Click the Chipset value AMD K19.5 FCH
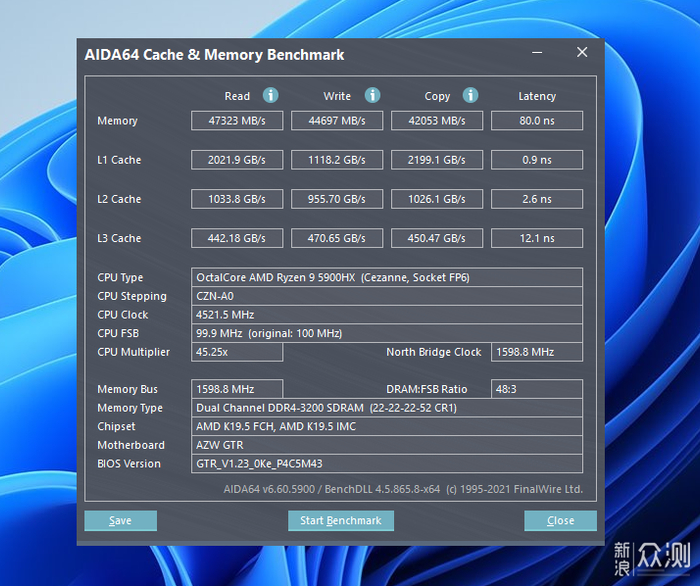Screen dimensions: 700x586 coord(387,426)
